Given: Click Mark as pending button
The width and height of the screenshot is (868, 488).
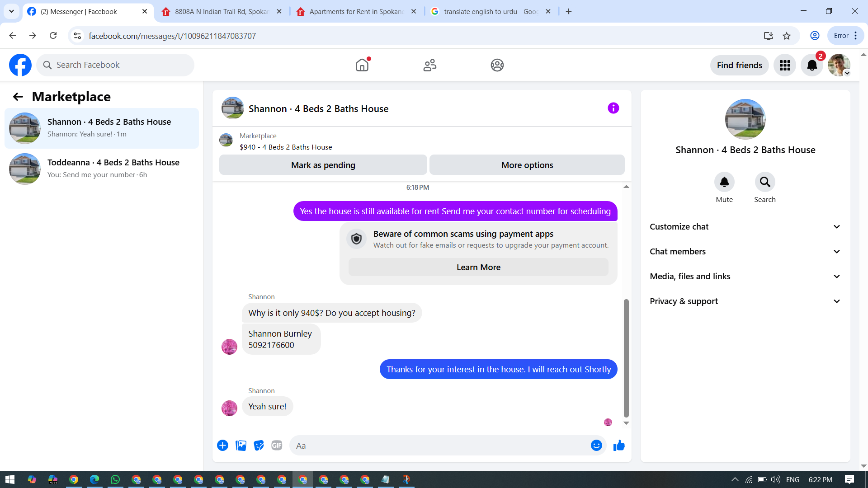Looking at the screenshot, I should [x=323, y=165].
